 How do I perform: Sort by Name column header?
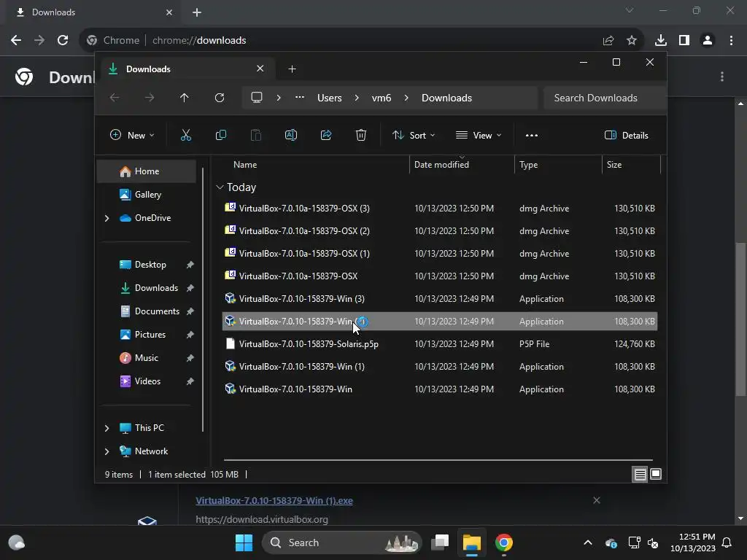[x=245, y=165]
